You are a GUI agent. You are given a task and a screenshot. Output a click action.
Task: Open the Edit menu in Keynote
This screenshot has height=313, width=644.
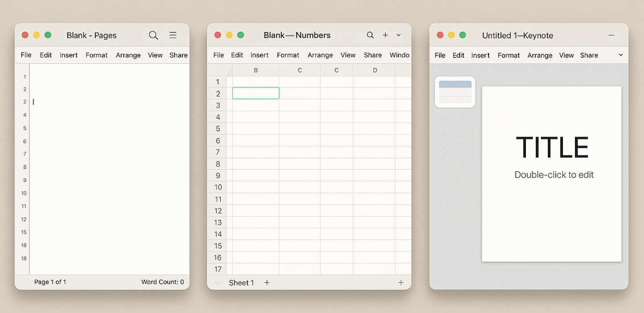pyautogui.click(x=459, y=55)
